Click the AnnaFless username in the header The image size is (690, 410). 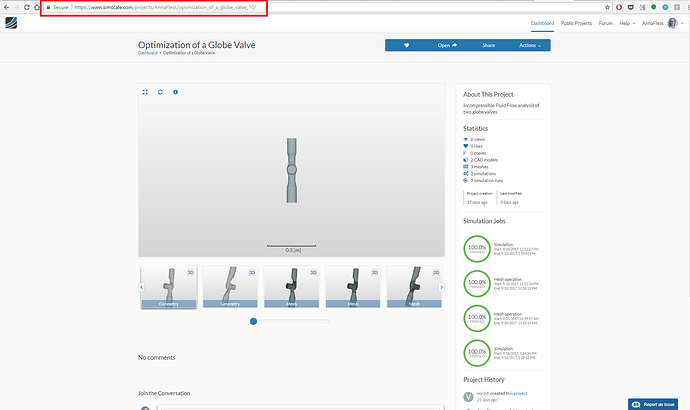click(x=653, y=23)
